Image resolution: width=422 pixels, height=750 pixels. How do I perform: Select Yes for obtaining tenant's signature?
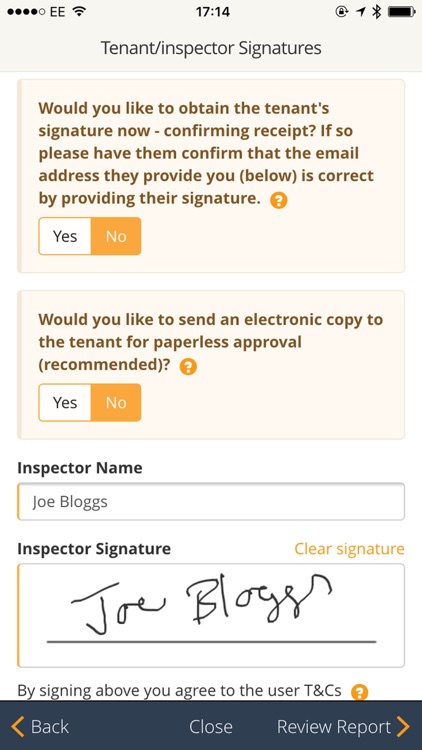(x=65, y=236)
